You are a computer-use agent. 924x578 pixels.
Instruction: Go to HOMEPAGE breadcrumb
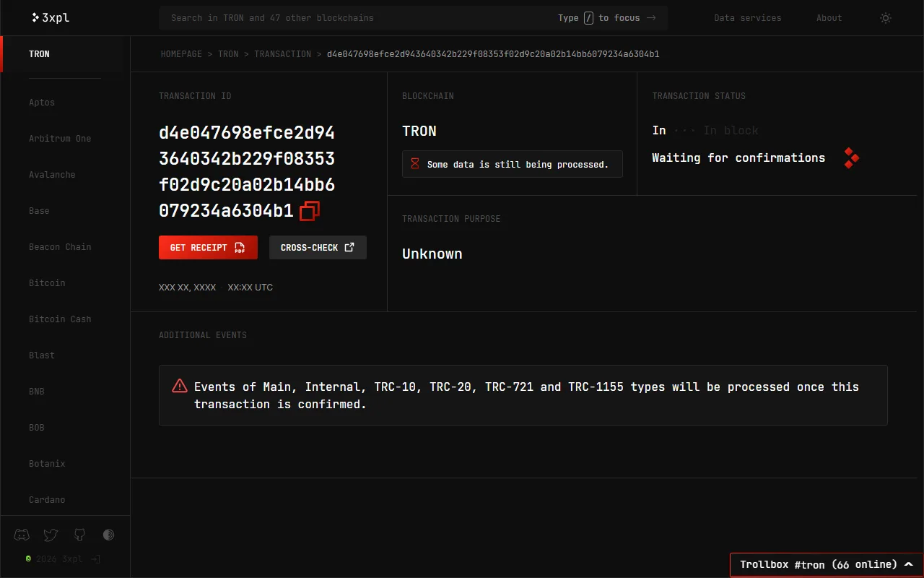point(181,54)
